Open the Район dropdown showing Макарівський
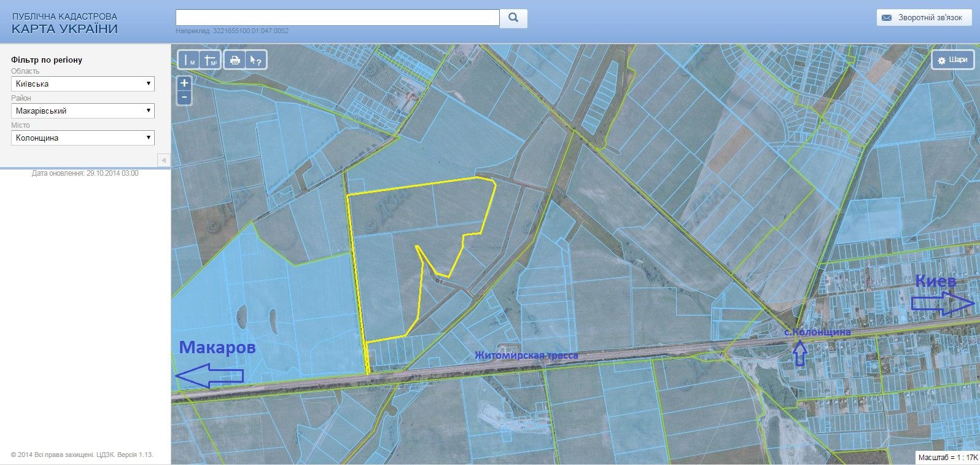980x465 pixels. [83, 111]
